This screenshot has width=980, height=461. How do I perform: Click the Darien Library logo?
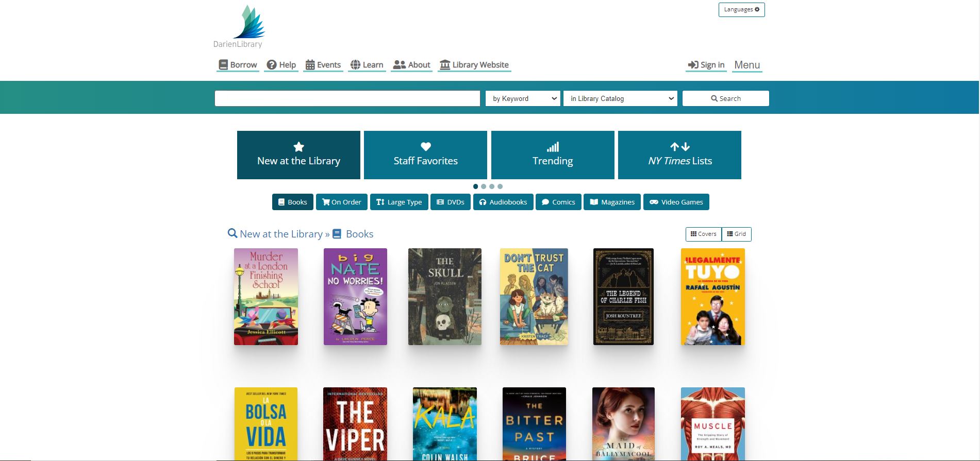[x=239, y=27]
